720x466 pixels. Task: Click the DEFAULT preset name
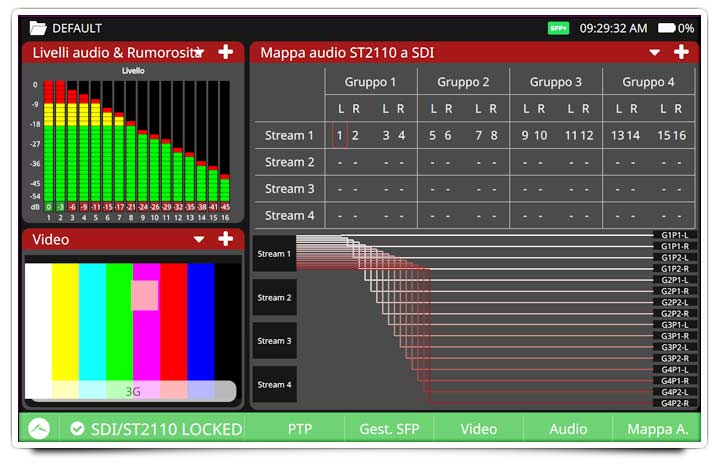(x=77, y=28)
